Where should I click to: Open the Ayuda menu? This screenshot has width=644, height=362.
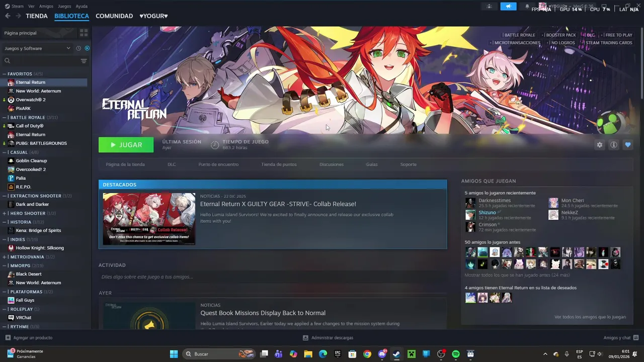[82, 7]
